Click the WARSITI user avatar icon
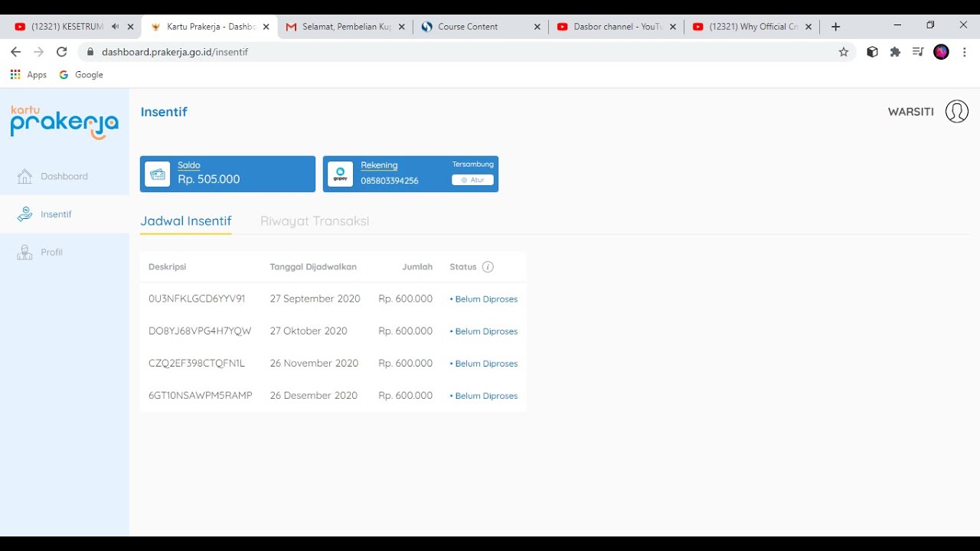The image size is (980, 551). pyautogui.click(x=956, y=112)
